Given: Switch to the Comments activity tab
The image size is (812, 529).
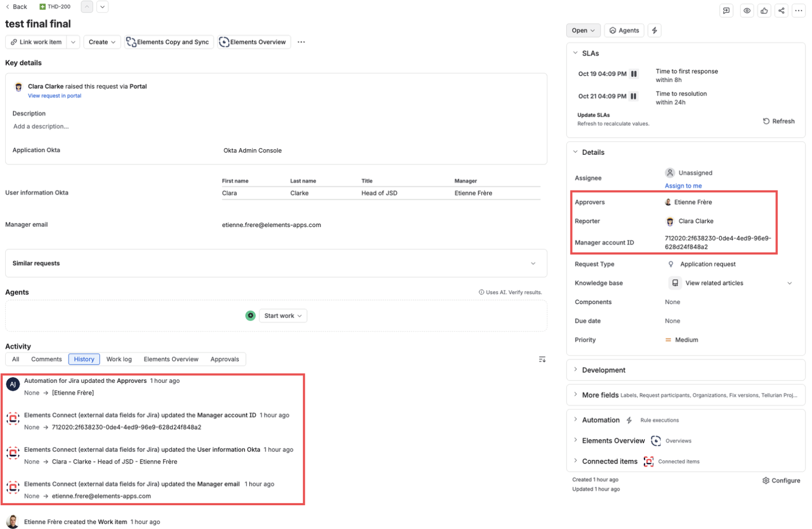Looking at the screenshot, I should tap(46, 359).
